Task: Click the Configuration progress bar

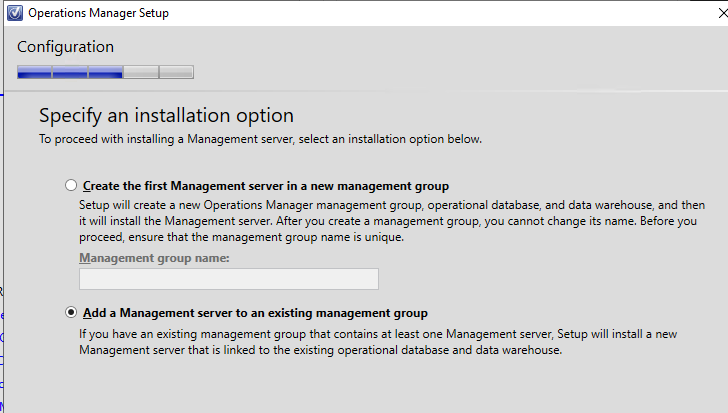Action: pos(105,72)
